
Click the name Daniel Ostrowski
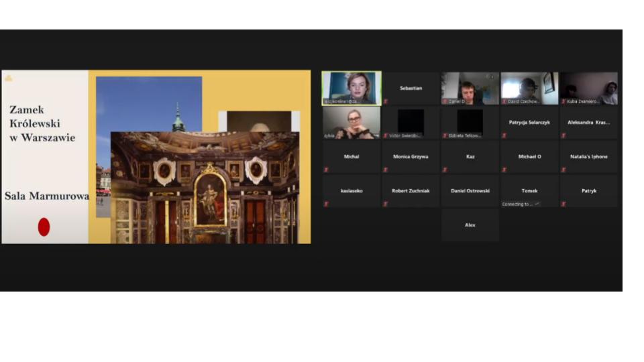click(470, 191)
